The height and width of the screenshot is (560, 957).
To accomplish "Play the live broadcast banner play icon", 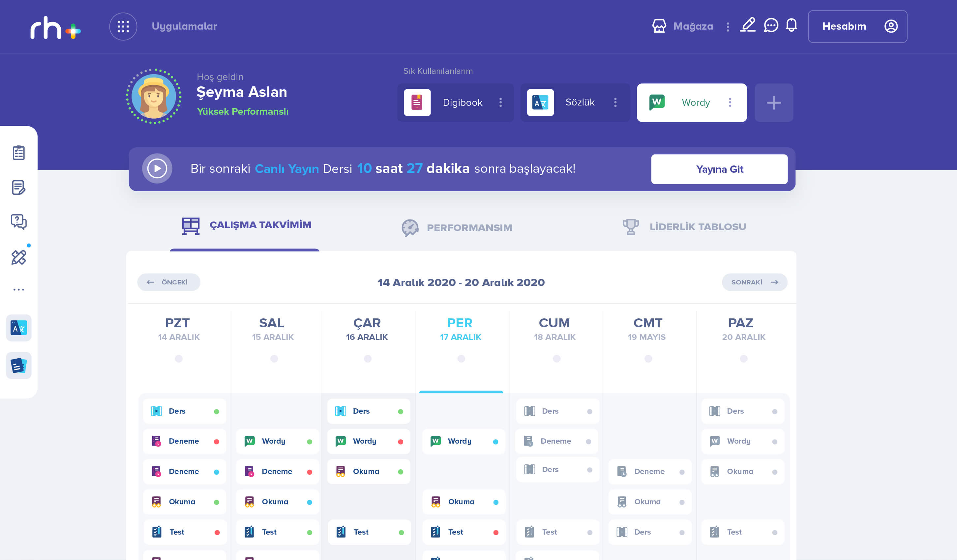I will [157, 168].
